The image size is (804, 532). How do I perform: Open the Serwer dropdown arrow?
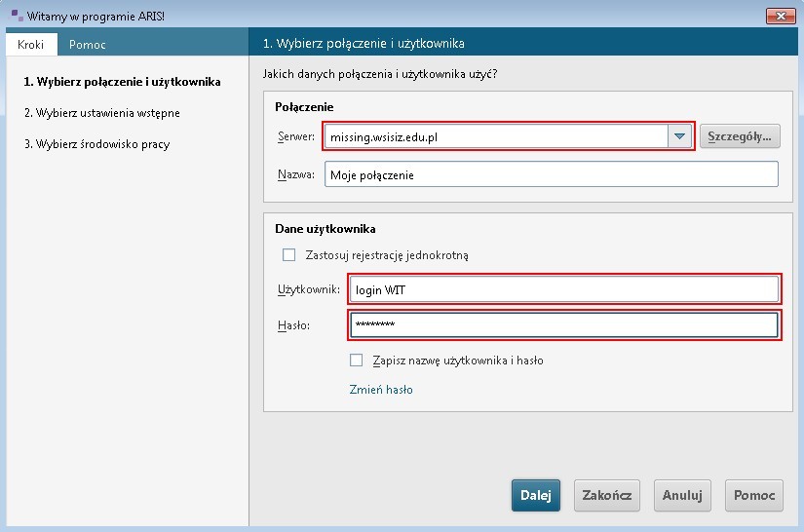[679, 136]
